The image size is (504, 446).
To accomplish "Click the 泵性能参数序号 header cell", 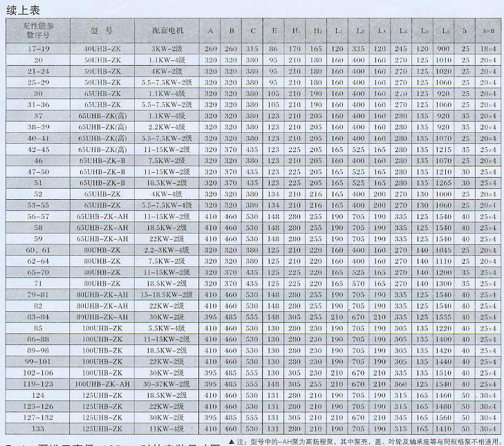I will click(38, 31).
